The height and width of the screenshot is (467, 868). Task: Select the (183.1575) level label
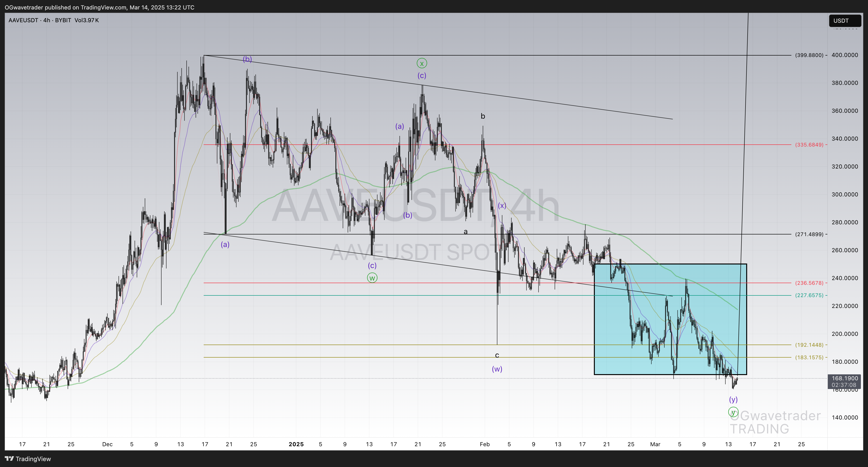pyautogui.click(x=809, y=357)
